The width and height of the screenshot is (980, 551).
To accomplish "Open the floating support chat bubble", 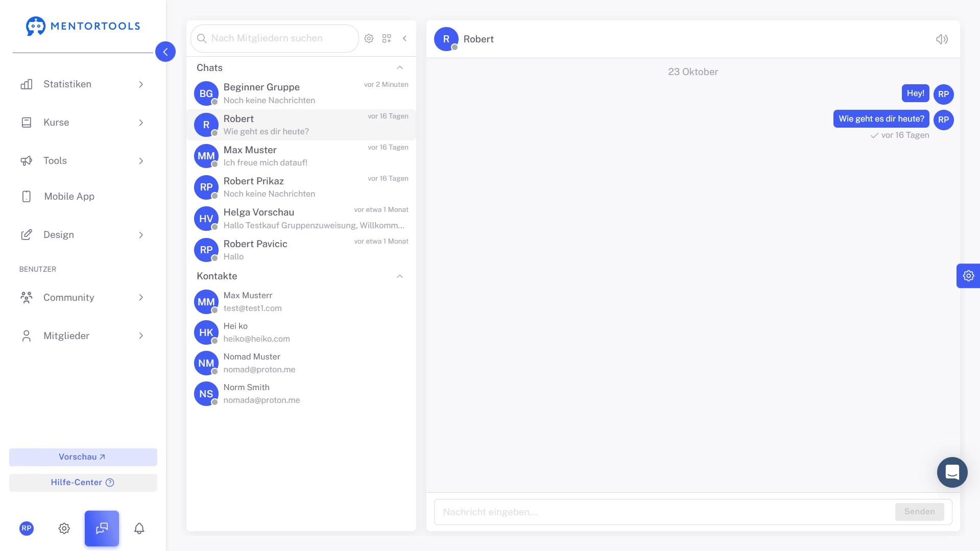I will click(x=952, y=472).
